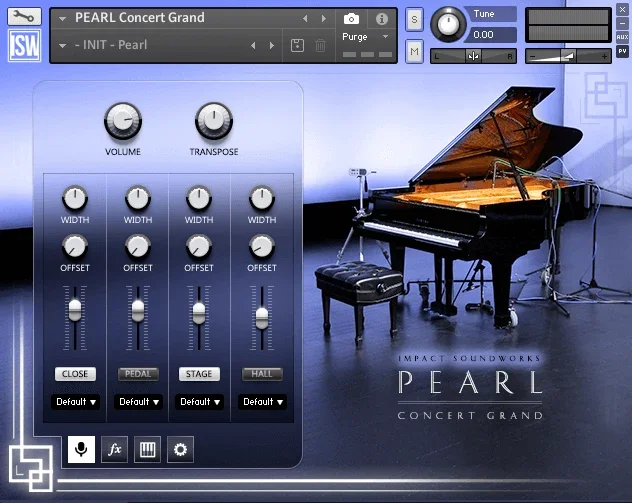
Task: Click the HALL microphone volume fader
Action: click(x=262, y=318)
